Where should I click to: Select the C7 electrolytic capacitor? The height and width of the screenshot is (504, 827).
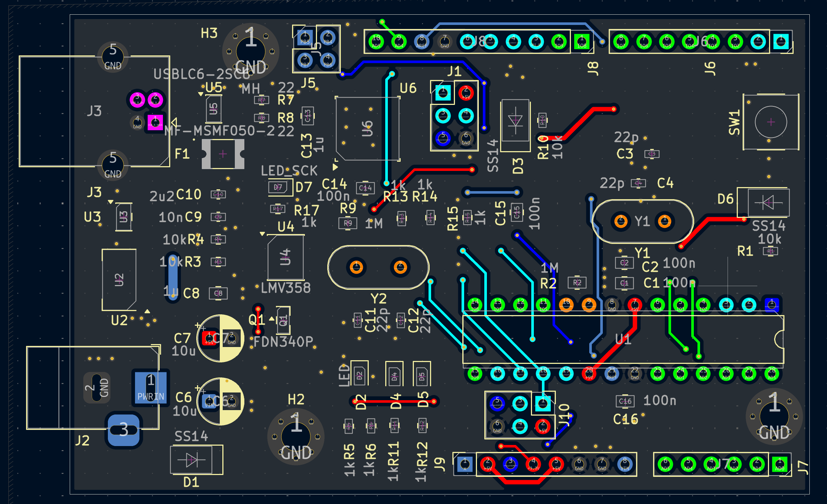click(x=220, y=338)
